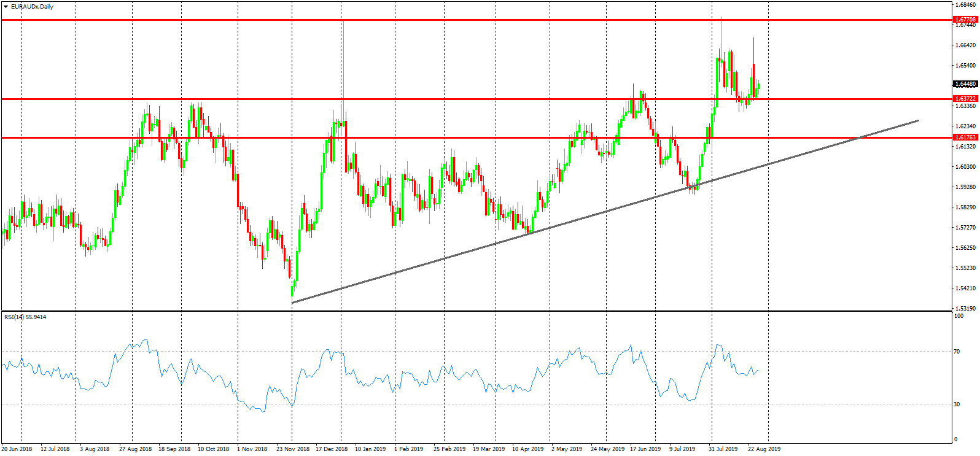
Task: Click the 1.60300 price scale value
Action: (965, 167)
